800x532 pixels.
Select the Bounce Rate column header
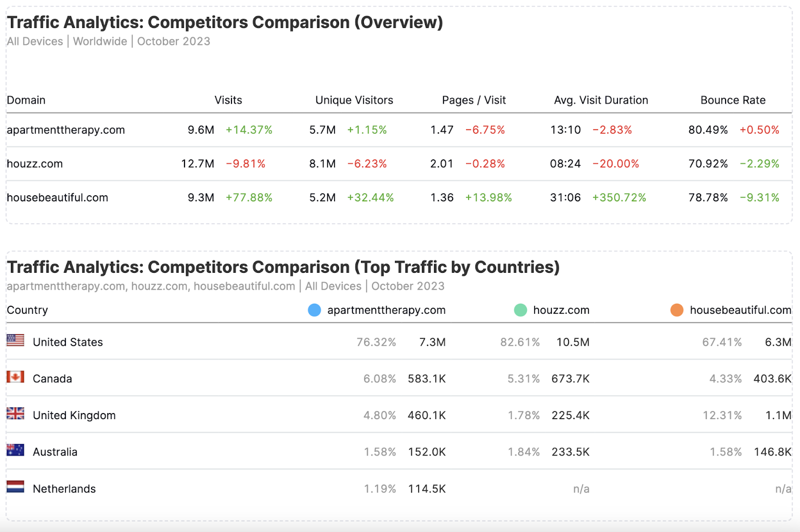coord(733,100)
